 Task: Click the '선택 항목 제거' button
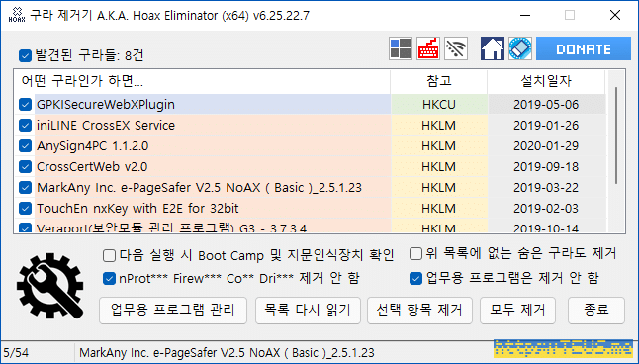pos(419,311)
